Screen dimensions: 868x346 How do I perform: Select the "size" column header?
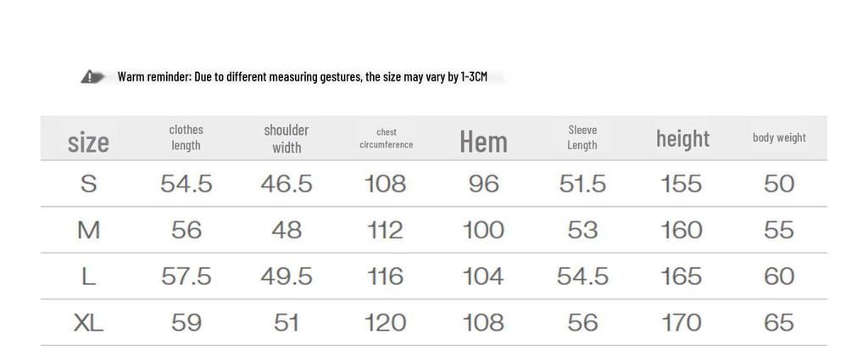click(88, 140)
